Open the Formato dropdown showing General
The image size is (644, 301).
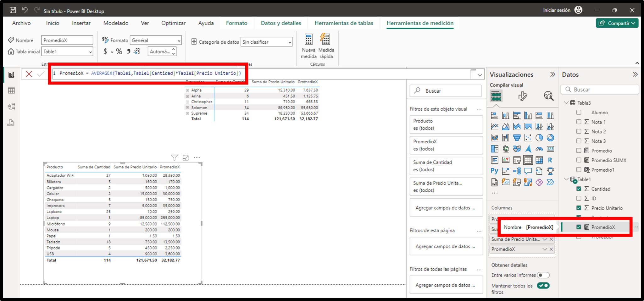coord(179,40)
